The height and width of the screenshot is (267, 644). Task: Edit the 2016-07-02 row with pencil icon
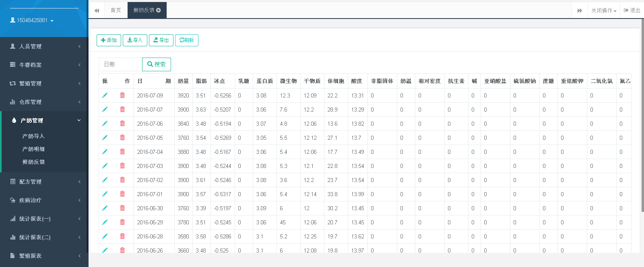(105, 180)
